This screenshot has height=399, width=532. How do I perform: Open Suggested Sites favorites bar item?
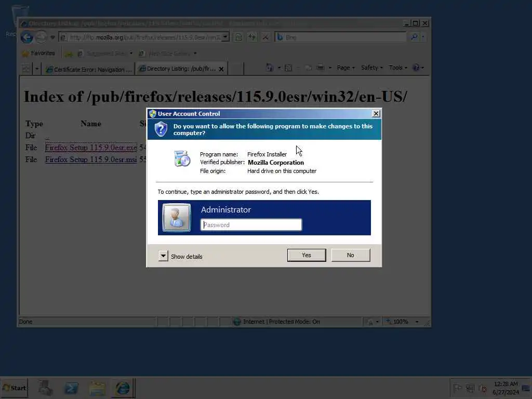104,54
